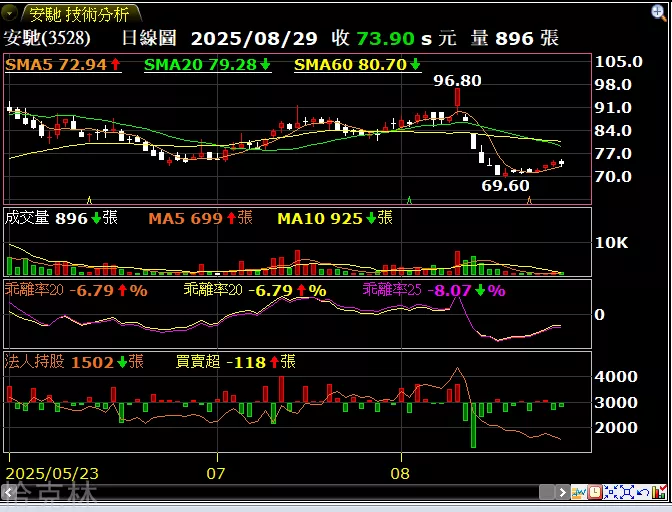Screen dimensions: 672x512
Task: Click the blue undo arrow icon
Action: (643, 492)
